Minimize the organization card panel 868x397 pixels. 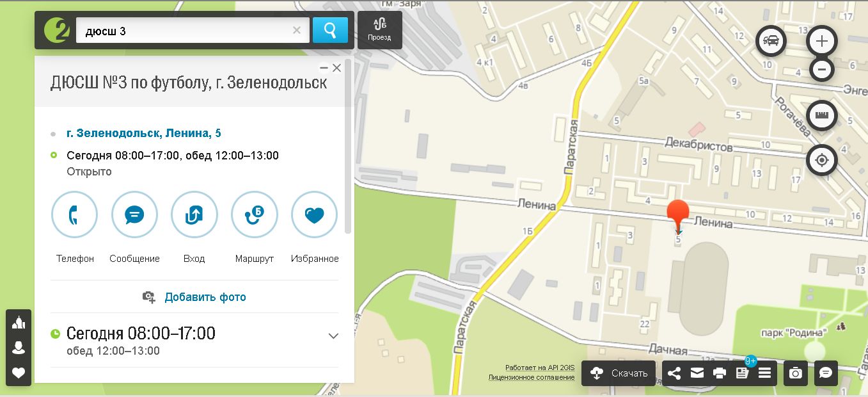(x=324, y=68)
